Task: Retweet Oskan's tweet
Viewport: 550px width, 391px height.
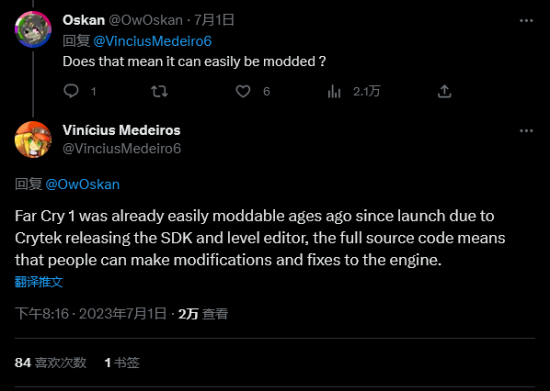Action: pos(159,92)
